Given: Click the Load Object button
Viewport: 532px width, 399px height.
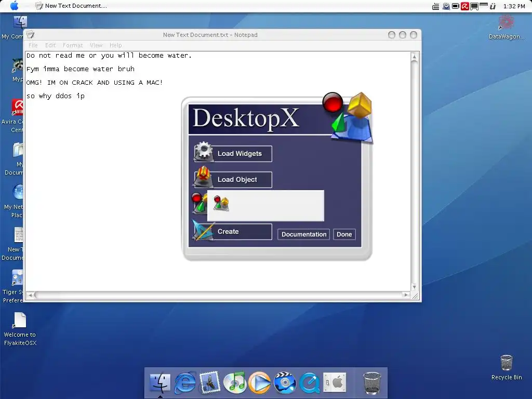Looking at the screenshot, I should pyautogui.click(x=244, y=179).
